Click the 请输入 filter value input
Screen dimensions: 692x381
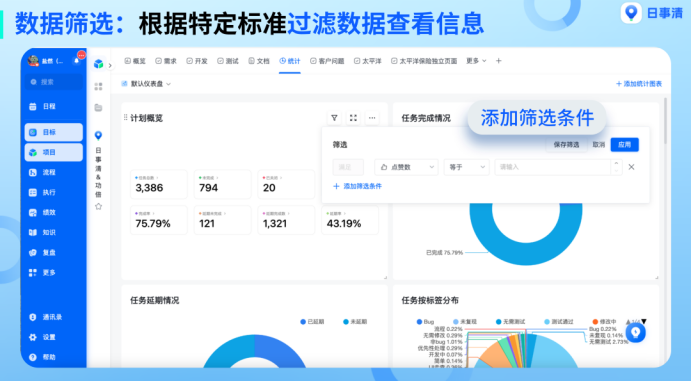point(554,167)
